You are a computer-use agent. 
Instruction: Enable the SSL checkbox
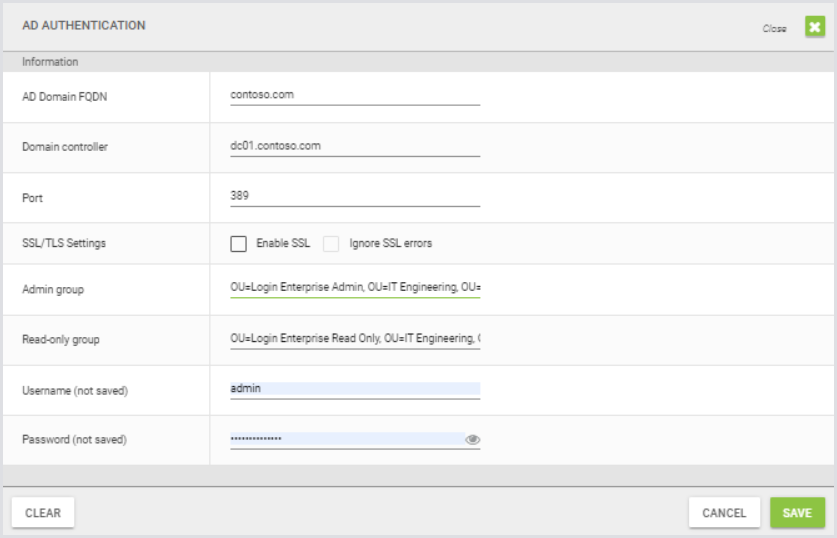point(238,243)
